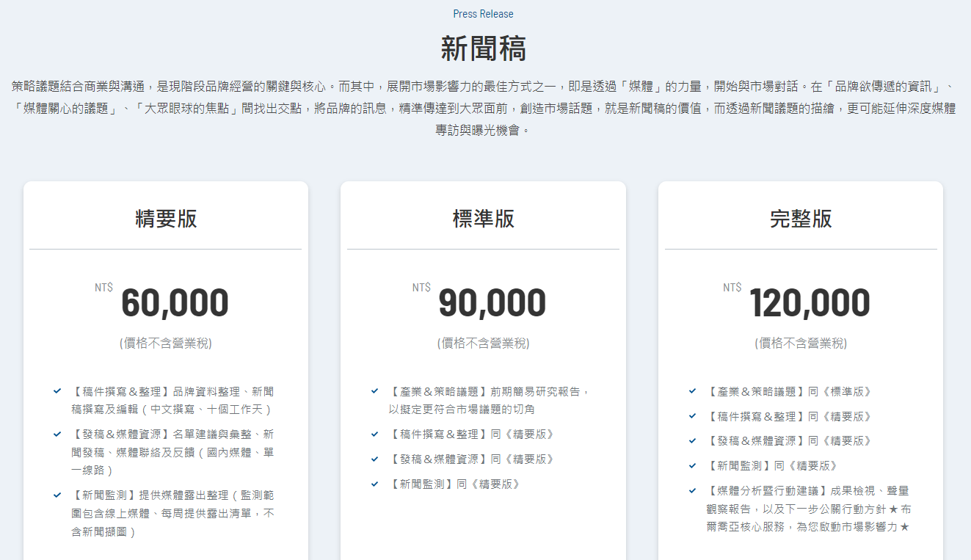Viewport: 971px width, 560px height.
Task: Click the 新聞稿 main heading
Action: click(483, 48)
